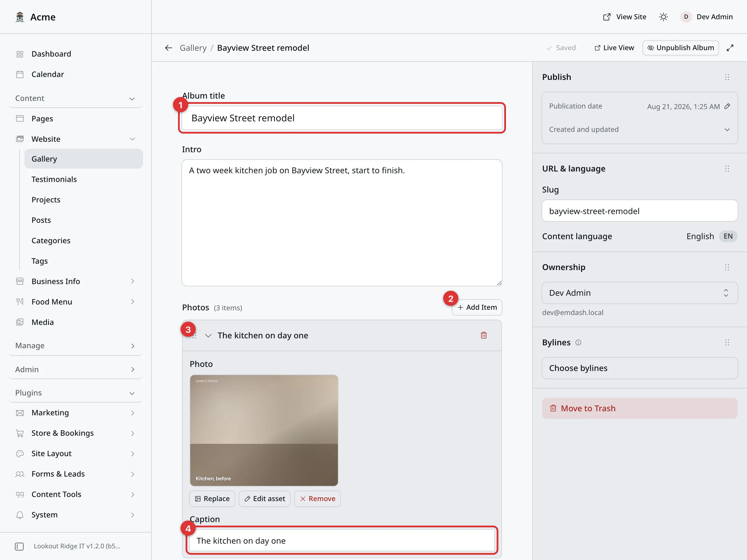
Task: Click the URL & language panel drag handle
Action: (727, 169)
